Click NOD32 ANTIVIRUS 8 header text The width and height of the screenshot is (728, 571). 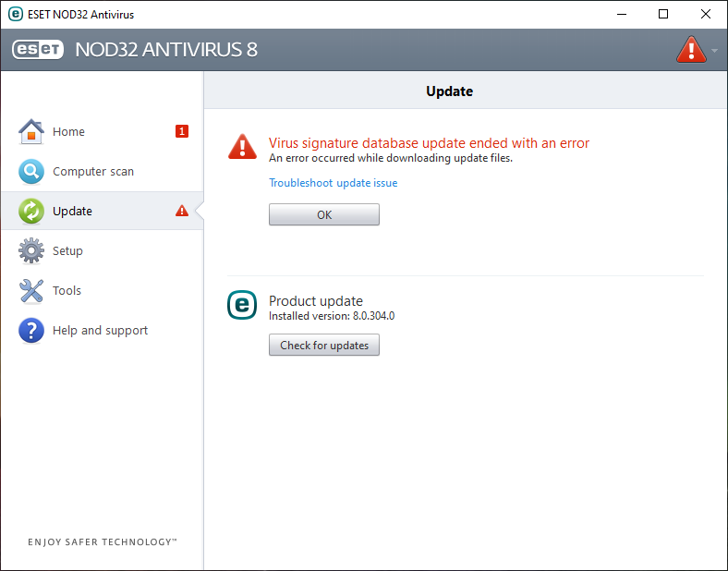click(x=166, y=50)
